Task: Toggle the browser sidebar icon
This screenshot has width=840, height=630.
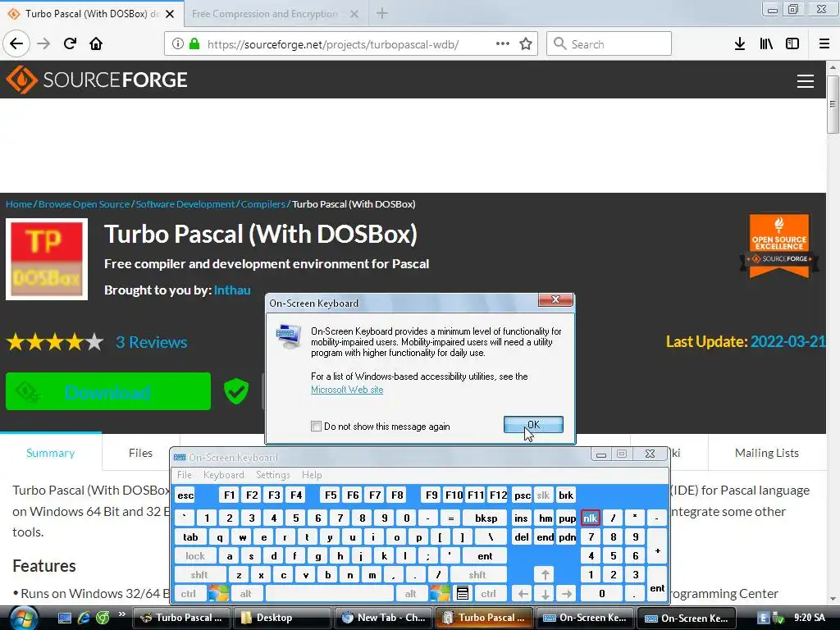Action: pos(792,43)
